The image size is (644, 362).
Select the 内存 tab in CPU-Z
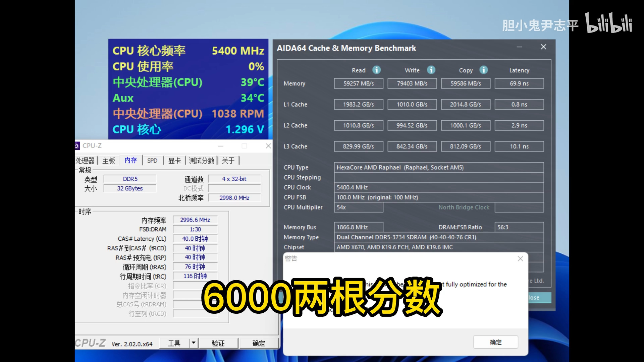click(x=131, y=160)
